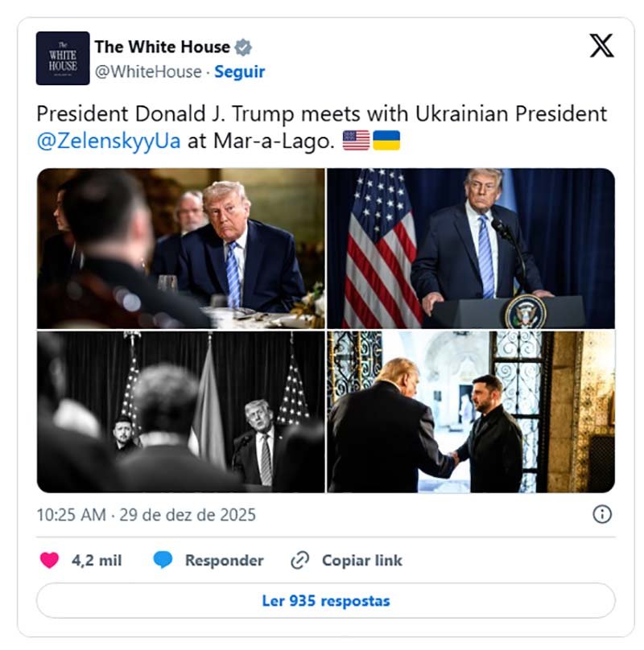This screenshot has height=650, width=644.
Task: Click the blue reply bubble icon
Action: tap(163, 560)
